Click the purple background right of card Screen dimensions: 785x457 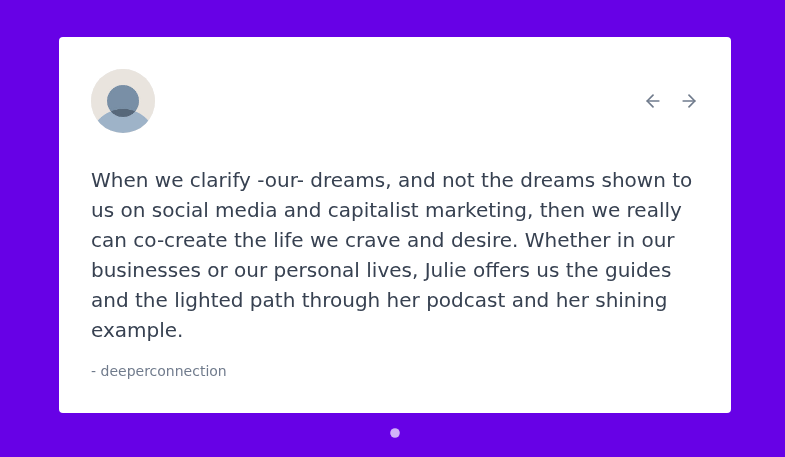pos(758,228)
